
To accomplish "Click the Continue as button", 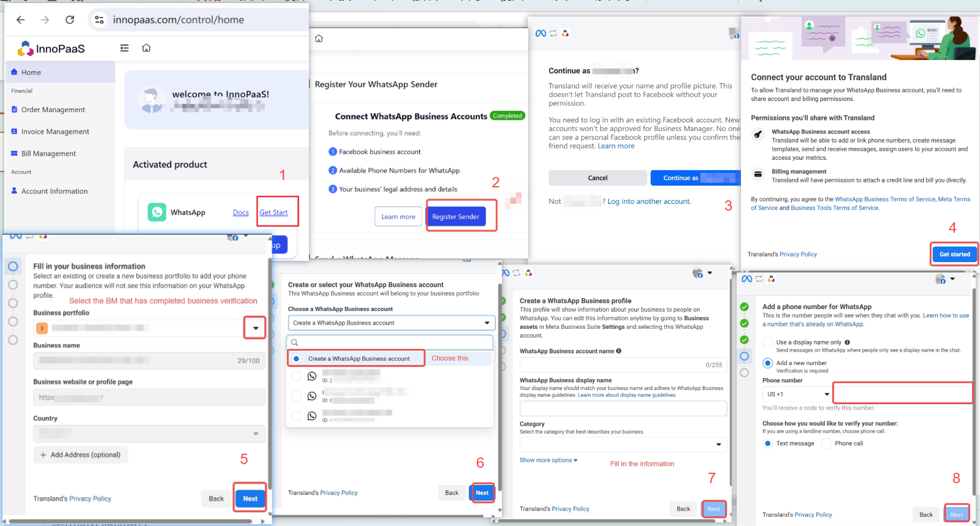I will pos(696,178).
